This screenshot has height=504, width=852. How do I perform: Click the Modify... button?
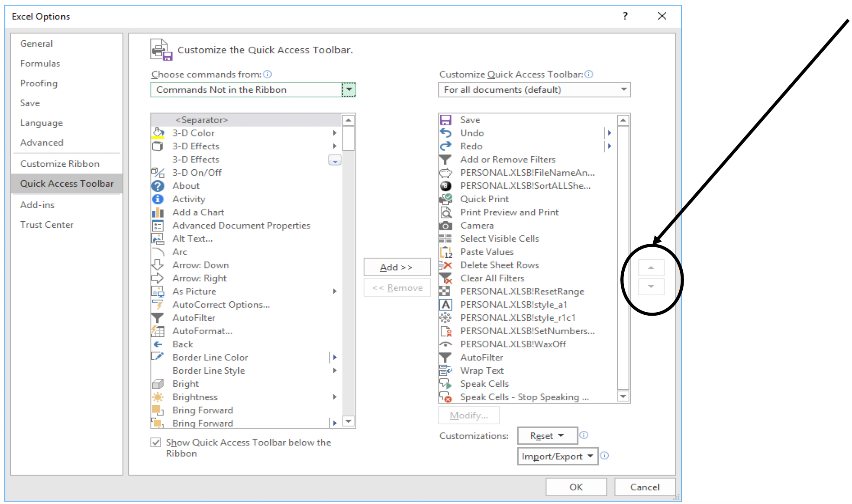469,415
